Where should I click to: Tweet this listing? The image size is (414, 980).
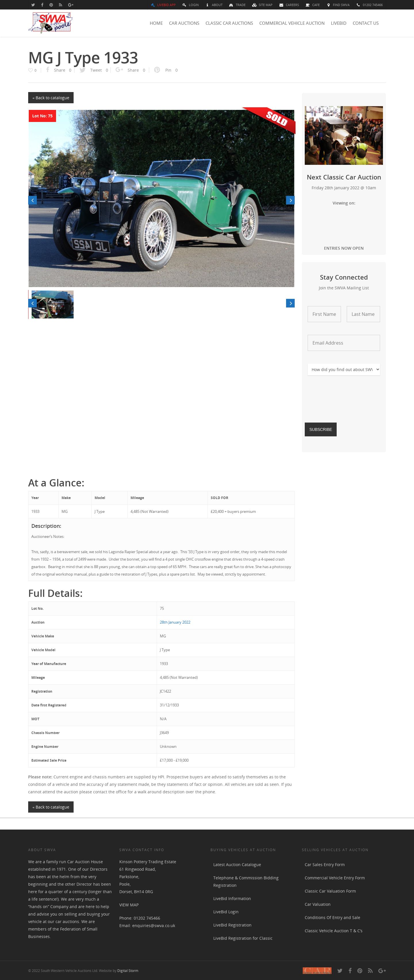[x=94, y=70]
